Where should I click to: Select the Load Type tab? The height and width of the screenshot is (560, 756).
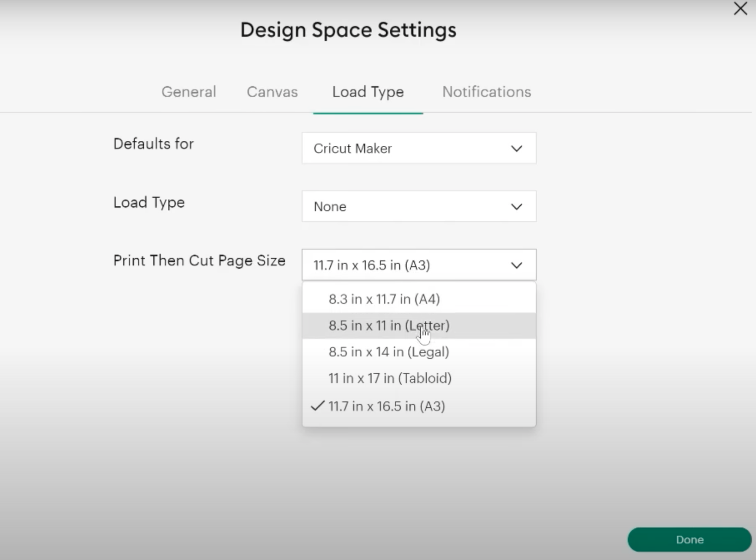coord(368,92)
